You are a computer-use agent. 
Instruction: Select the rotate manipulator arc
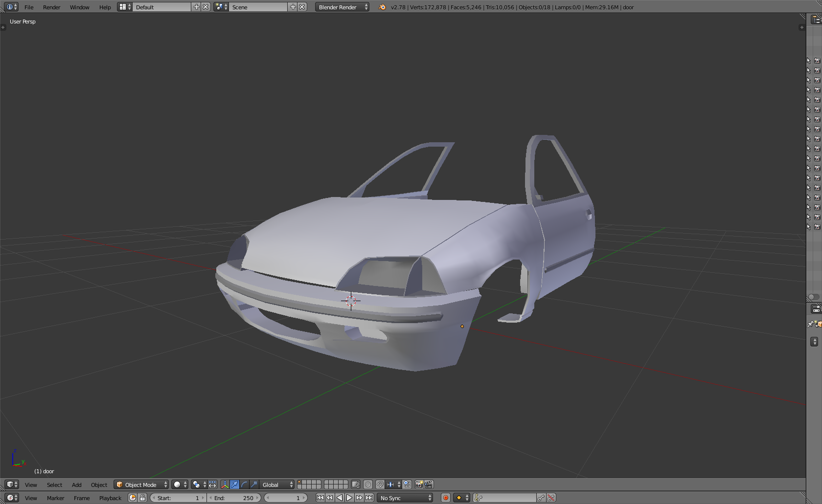tap(244, 484)
